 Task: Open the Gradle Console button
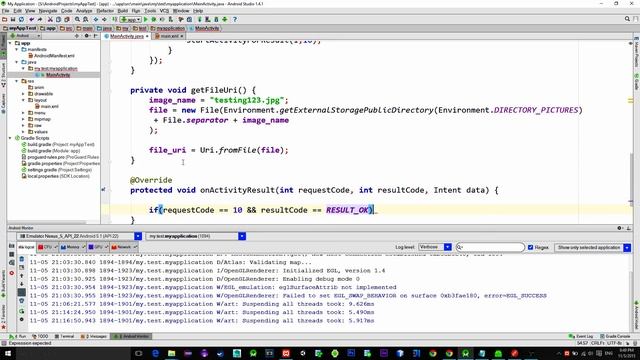[615, 336]
